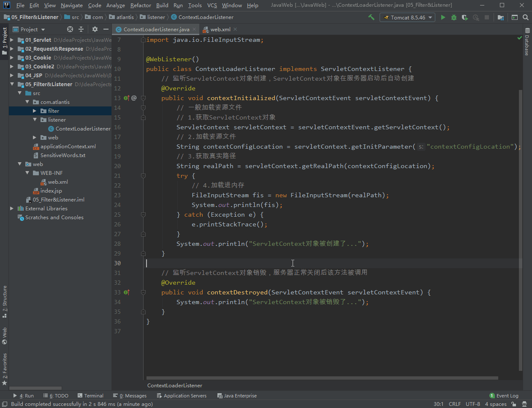Screen dimensions: 532x408
Task: Stop the process with the square Stop icon
Action: 487,17
